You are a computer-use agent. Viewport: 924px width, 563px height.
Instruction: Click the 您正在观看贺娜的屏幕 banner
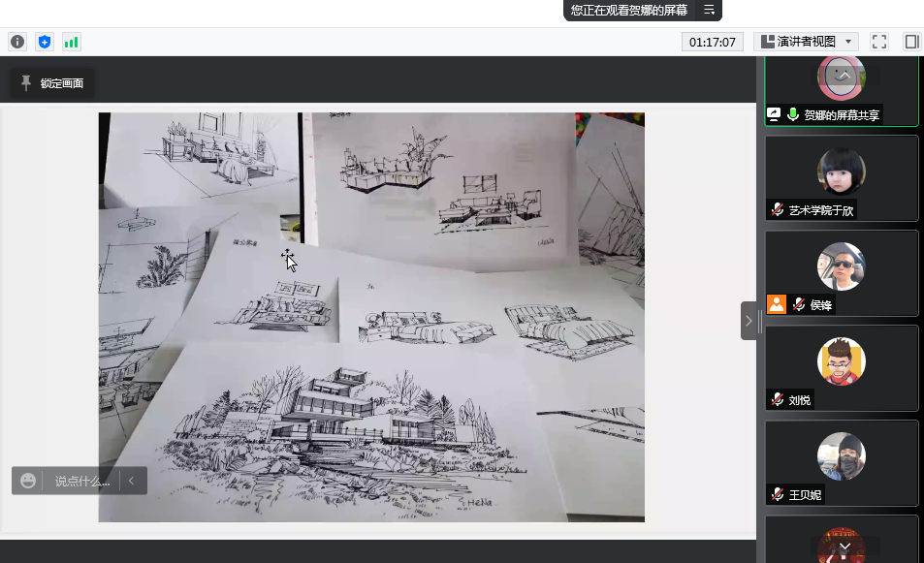629,10
